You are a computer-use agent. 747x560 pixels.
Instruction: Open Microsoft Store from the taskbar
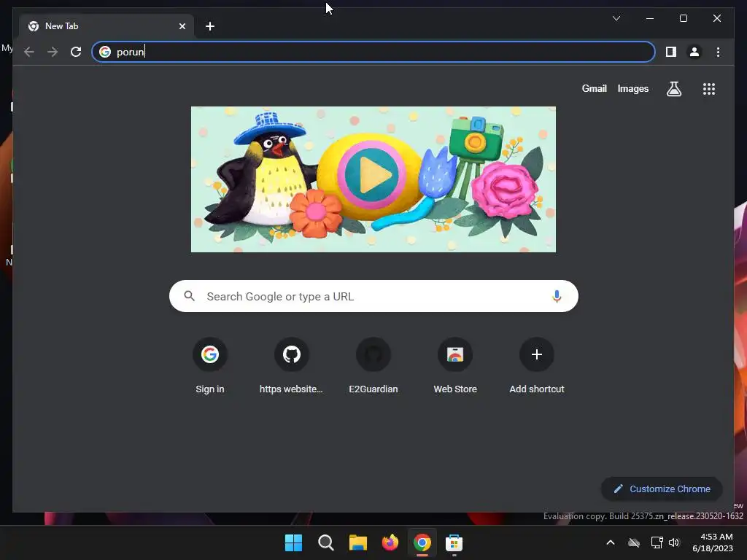pyautogui.click(x=454, y=542)
